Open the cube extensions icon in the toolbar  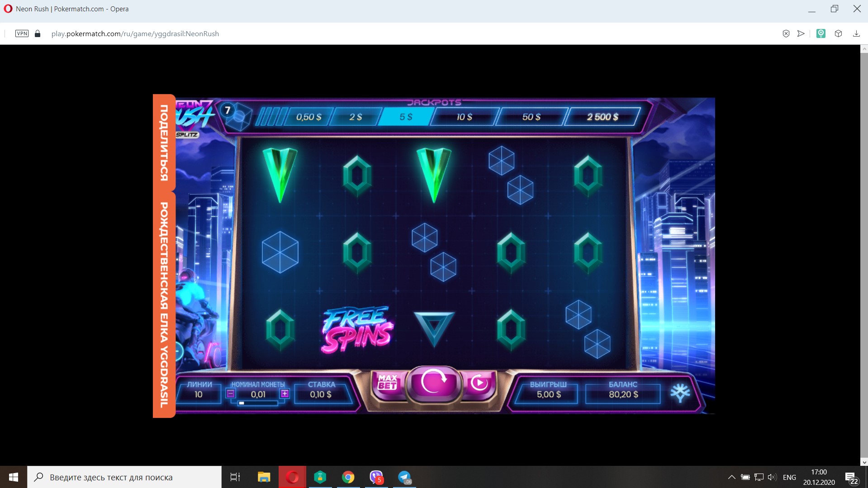pos(838,33)
